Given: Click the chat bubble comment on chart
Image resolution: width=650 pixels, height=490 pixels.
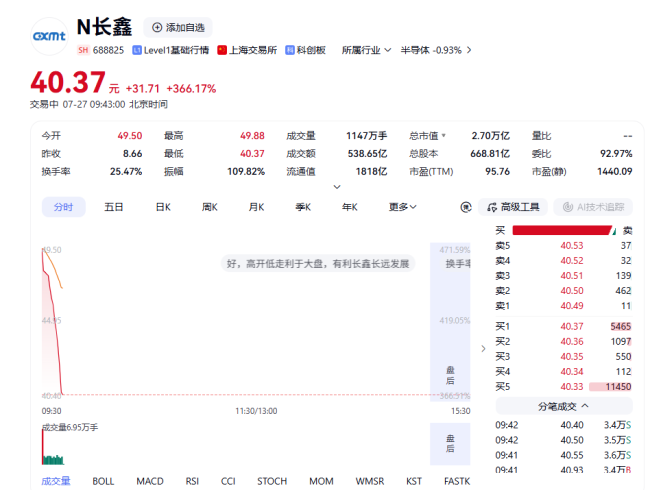Looking at the screenshot, I should [x=318, y=264].
